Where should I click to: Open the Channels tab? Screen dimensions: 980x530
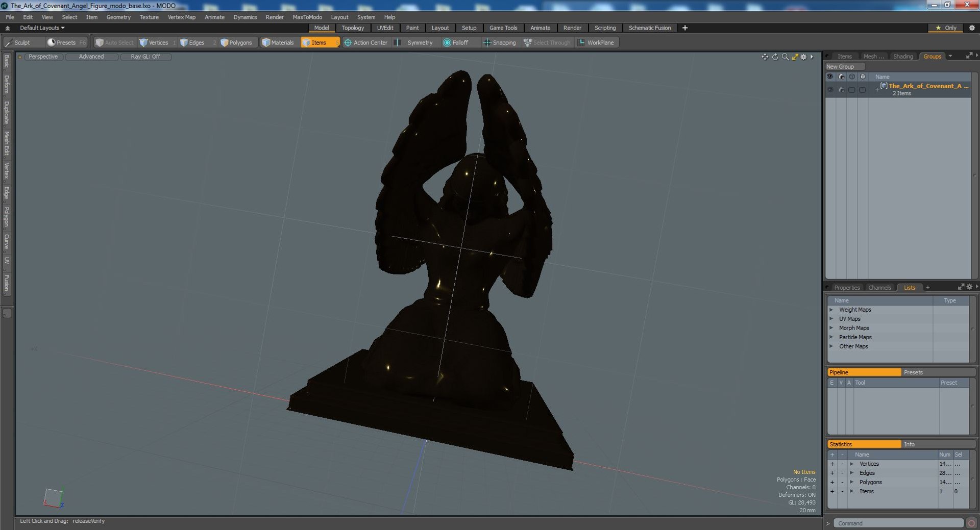click(x=879, y=288)
